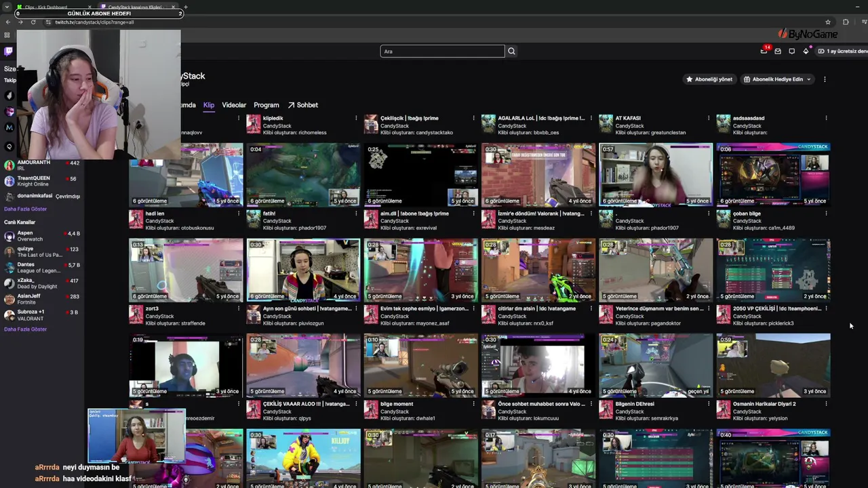Image resolution: width=868 pixels, height=488 pixels.
Task: Open Dantes channel avatar in sidebar
Action: click(9, 268)
